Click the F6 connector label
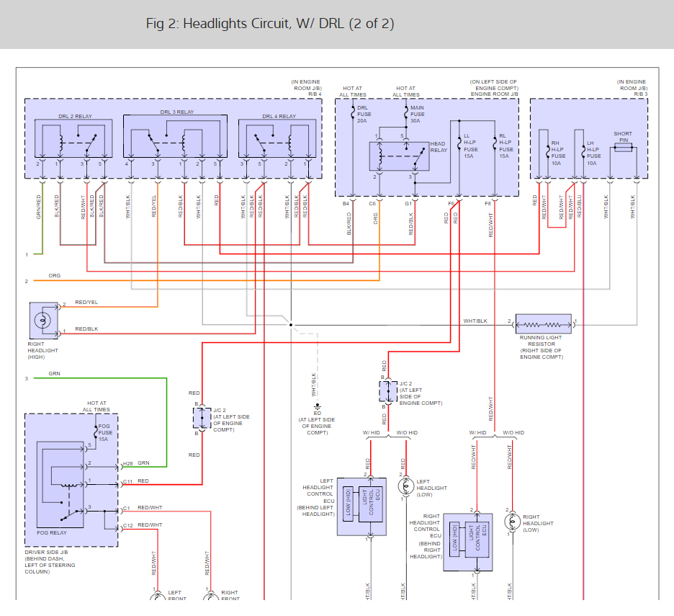Screen dimensions: 674x616 [451, 204]
